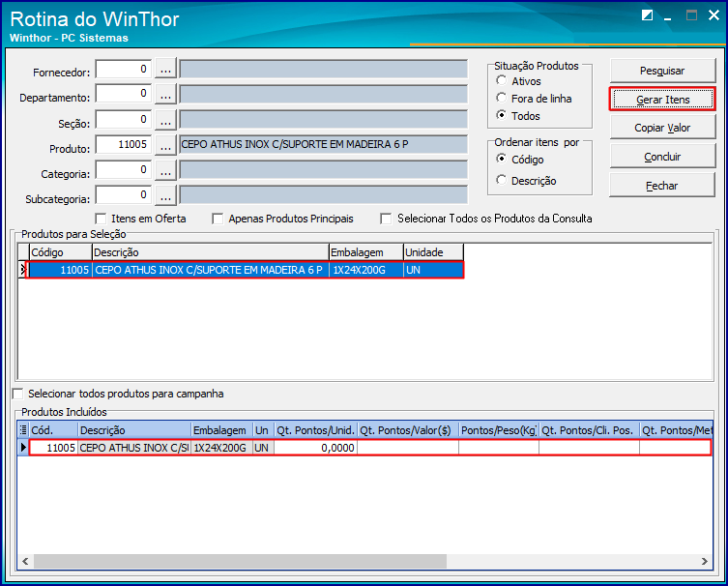
Task: Click the UN unit cell in selection grid
Action: (434, 270)
